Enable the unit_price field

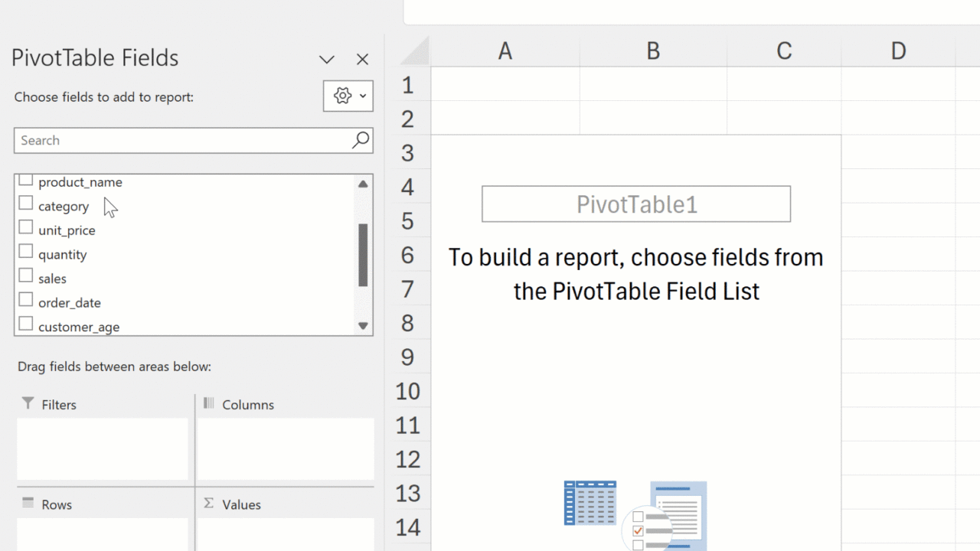click(26, 228)
